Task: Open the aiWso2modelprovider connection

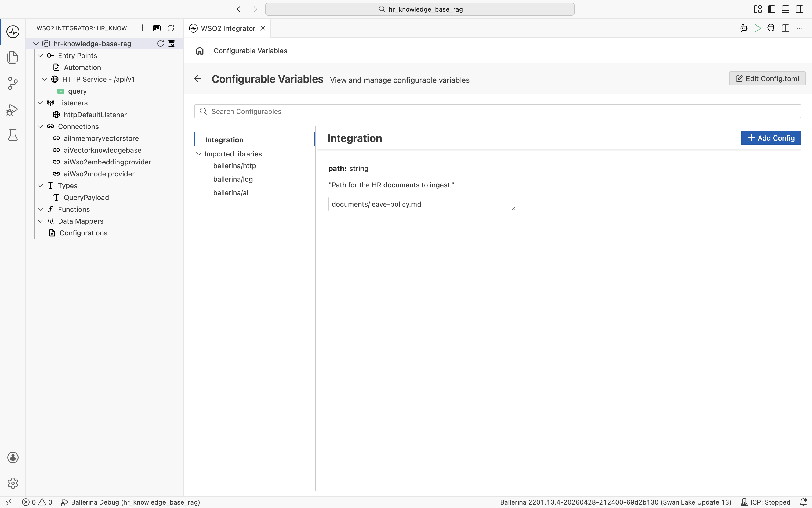Action: point(99,174)
